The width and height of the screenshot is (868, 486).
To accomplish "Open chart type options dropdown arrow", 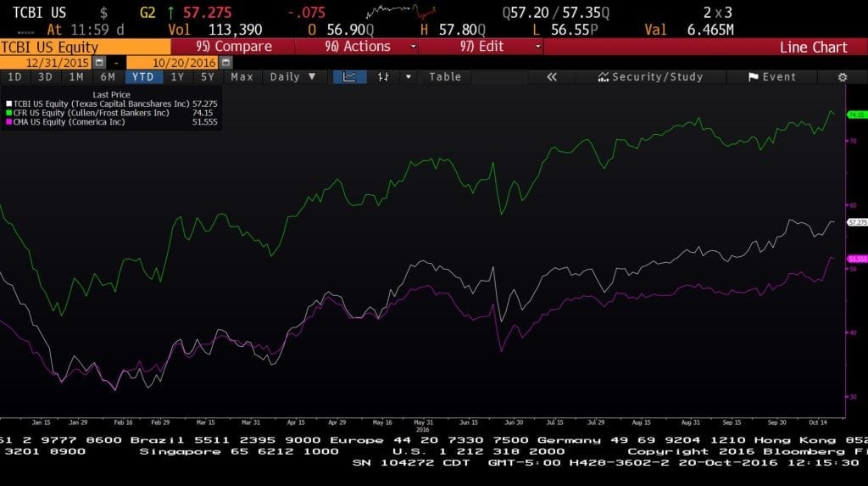I will [409, 77].
